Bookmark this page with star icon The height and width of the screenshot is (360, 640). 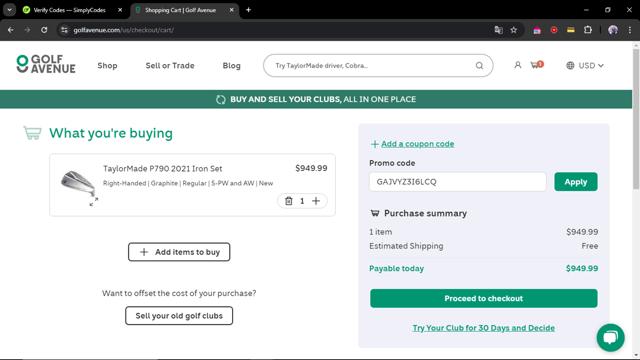[x=514, y=30]
